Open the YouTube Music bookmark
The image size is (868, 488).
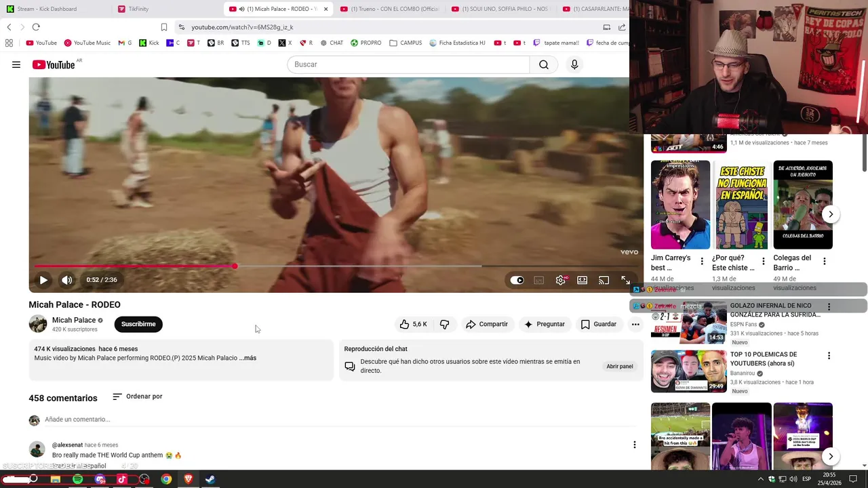(x=87, y=43)
